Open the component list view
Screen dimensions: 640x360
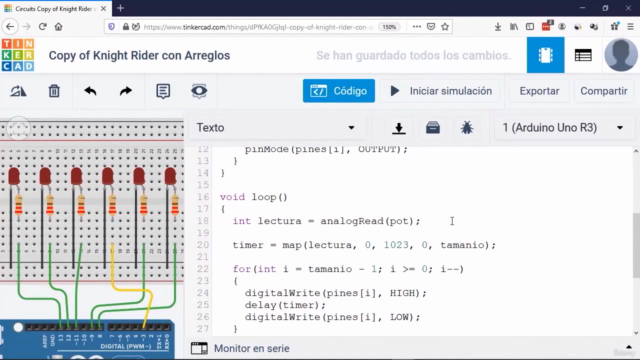pyautogui.click(x=583, y=55)
